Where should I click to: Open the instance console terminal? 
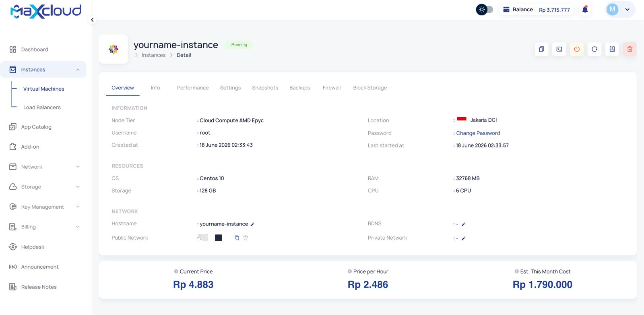coord(559,49)
